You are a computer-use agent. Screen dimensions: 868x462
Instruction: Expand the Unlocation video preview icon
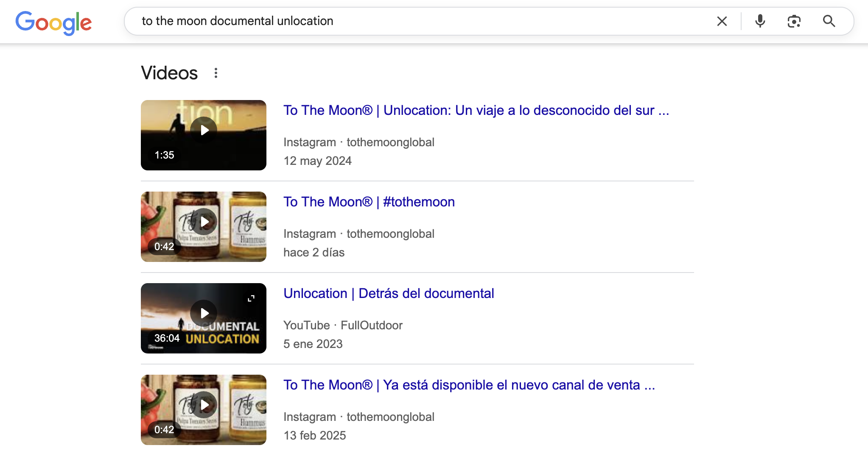(251, 298)
